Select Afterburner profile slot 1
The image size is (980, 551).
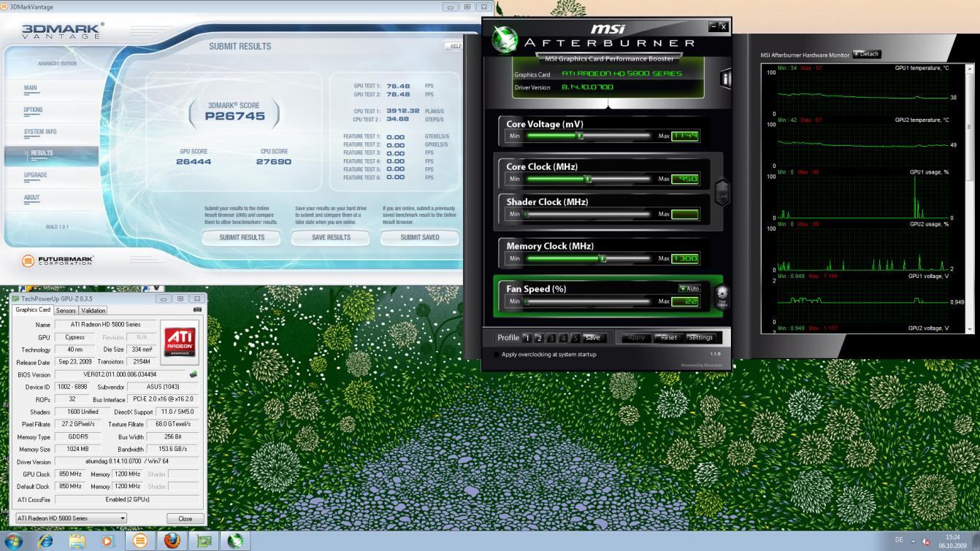[x=527, y=338]
